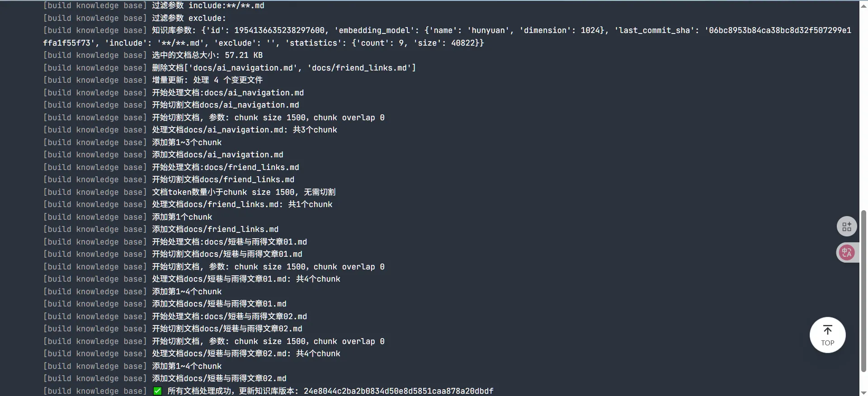Click the 处理文档 短巷与雨得文章02.md 共4个chunk line
The image size is (868, 396).
[192, 354]
